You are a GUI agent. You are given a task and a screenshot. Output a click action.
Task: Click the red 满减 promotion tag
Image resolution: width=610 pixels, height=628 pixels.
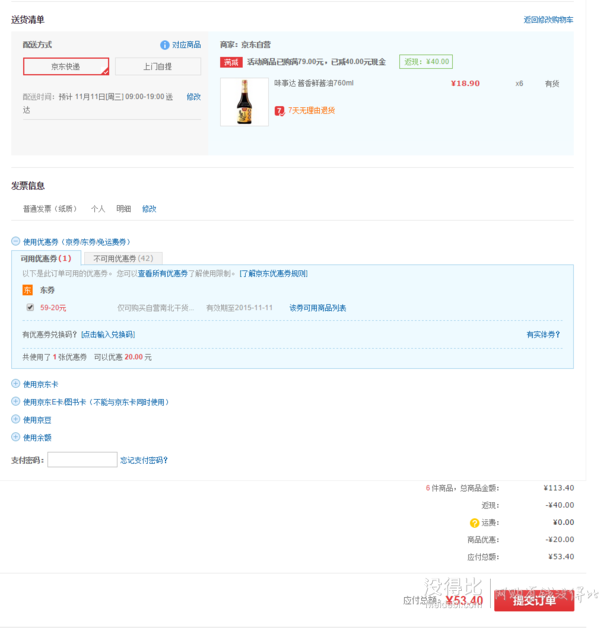point(231,62)
